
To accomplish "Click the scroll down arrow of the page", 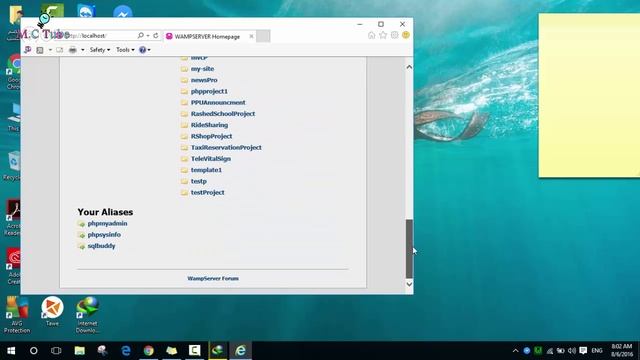I will coord(409,284).
